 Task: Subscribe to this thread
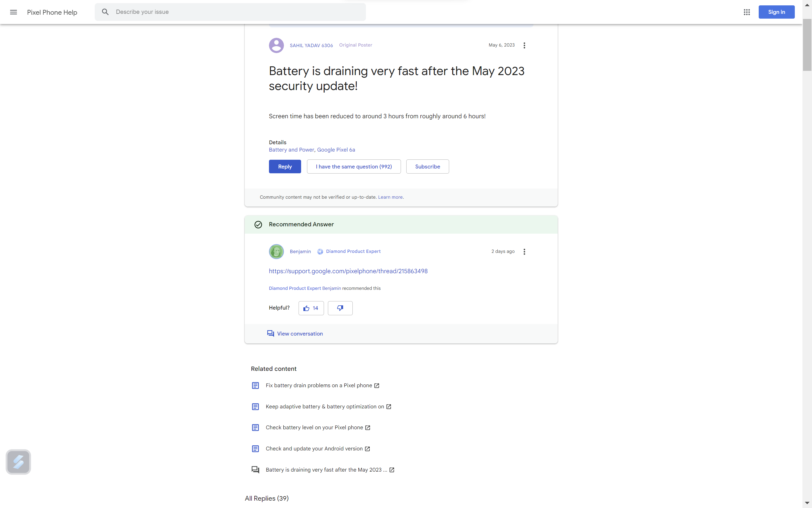point(427,167)
